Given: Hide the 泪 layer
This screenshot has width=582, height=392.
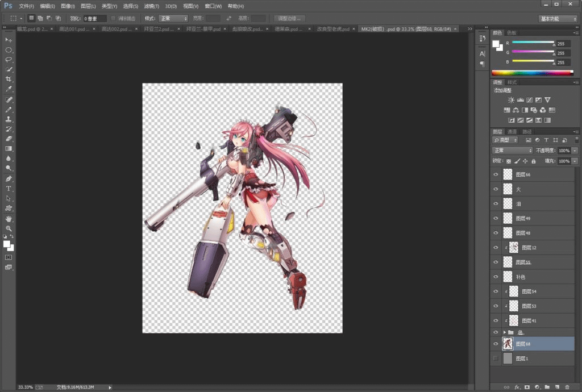Looking at the screenshot, I should (x=496, y=203).
